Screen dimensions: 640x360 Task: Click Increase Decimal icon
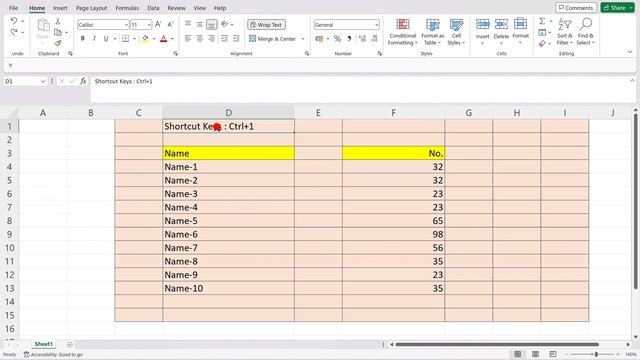point(362,39)
